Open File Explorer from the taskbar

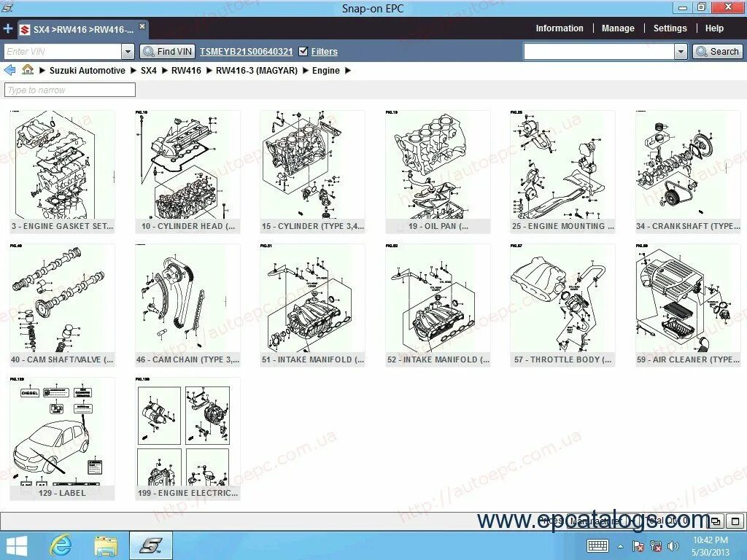tap(106, 546)
